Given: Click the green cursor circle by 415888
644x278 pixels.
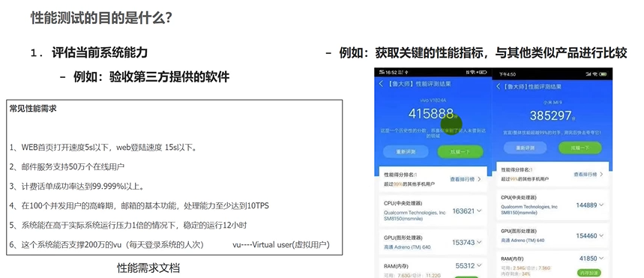Looking at the screenshot, I should click(451, 124).
